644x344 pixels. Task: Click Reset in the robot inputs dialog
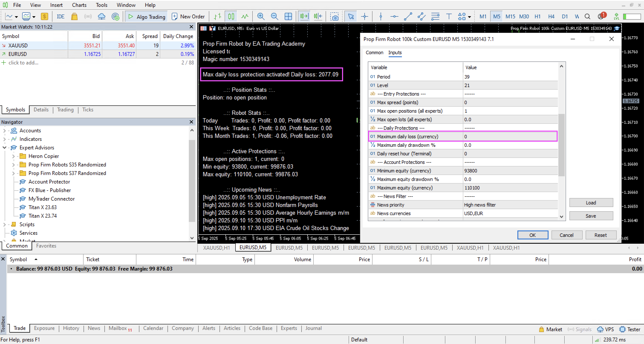(601, 235)
